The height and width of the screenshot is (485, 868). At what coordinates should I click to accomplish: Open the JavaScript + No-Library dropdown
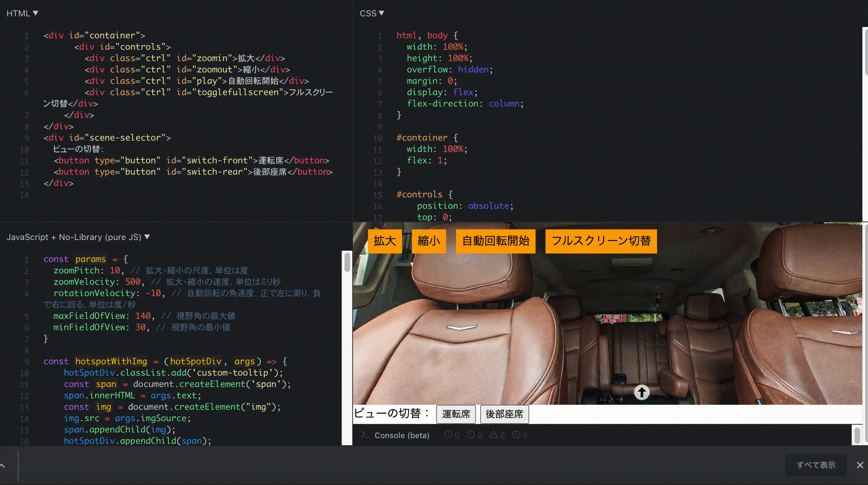[78, 237]
